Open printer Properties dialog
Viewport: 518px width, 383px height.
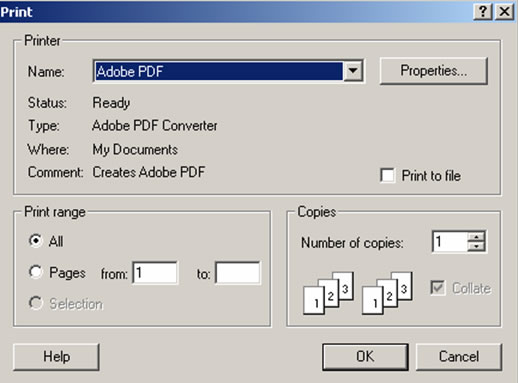(434, 71)
